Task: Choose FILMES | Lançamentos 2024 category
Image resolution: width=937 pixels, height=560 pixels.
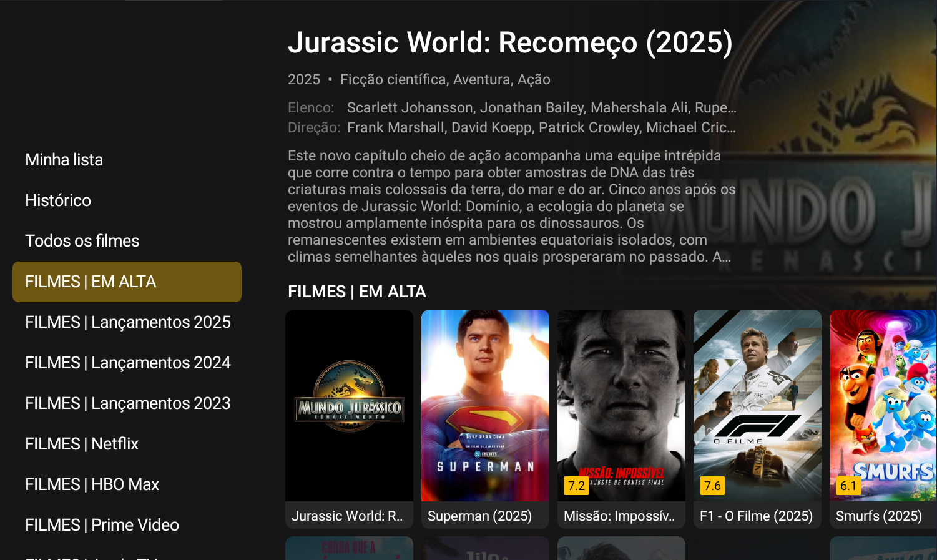Action: click(x=127, y=363)
